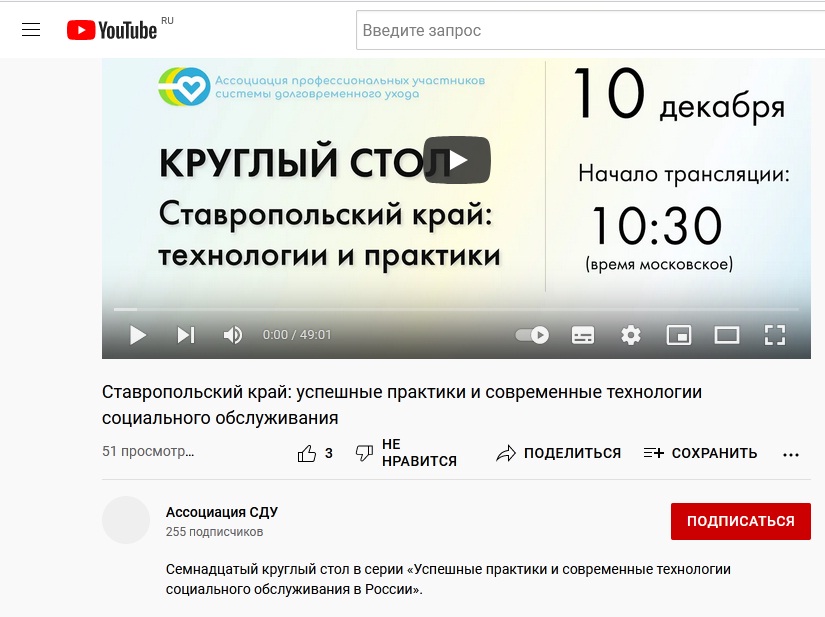Skip to next video

186,335
